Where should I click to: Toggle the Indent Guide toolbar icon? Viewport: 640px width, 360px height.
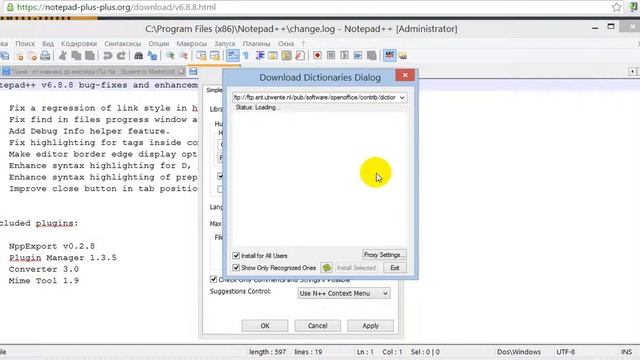(260, 56)
